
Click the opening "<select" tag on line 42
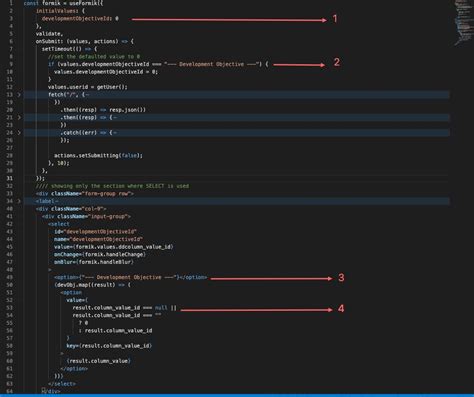[59, 224]
